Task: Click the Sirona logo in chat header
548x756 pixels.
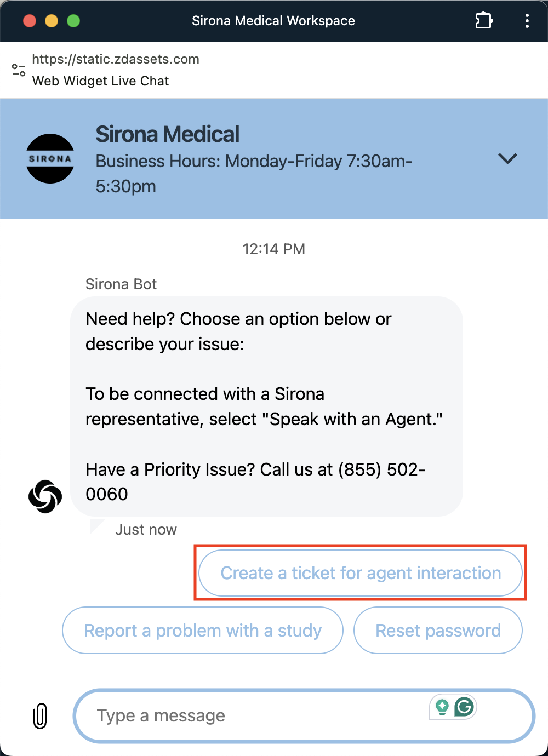Action: [50, 158]
